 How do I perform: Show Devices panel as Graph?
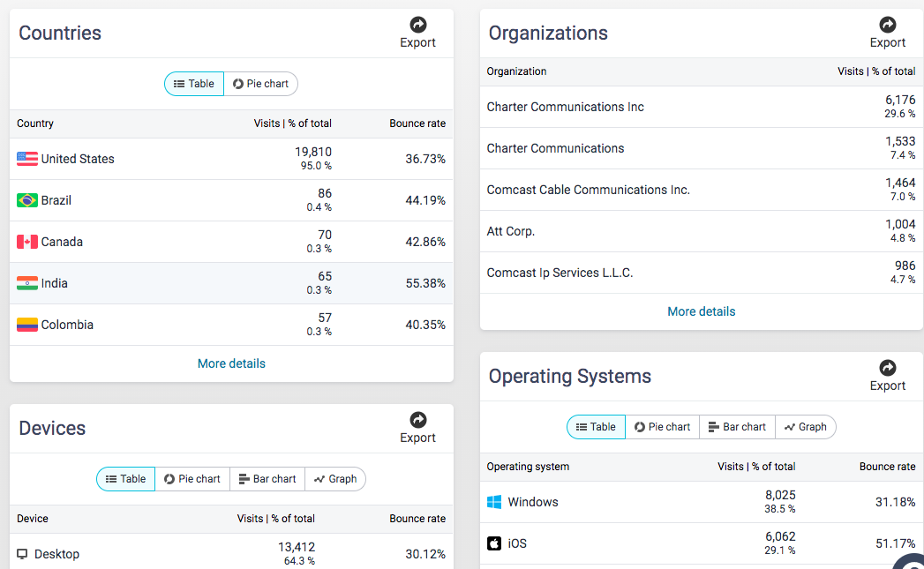click(335, 479)
